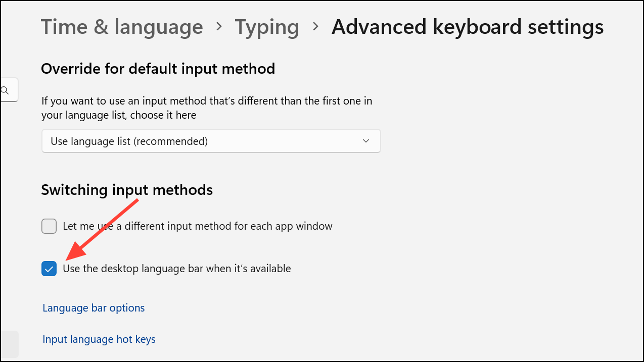Open Input language hot keys link
The height and width of the screenshot is (362, 644).
99,339
